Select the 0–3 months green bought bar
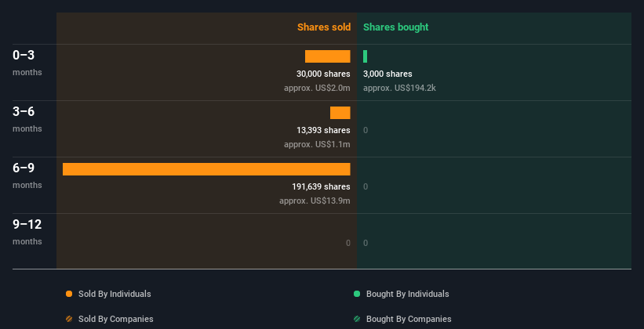The width and height of the screenshot is (644, 329). 365,56
